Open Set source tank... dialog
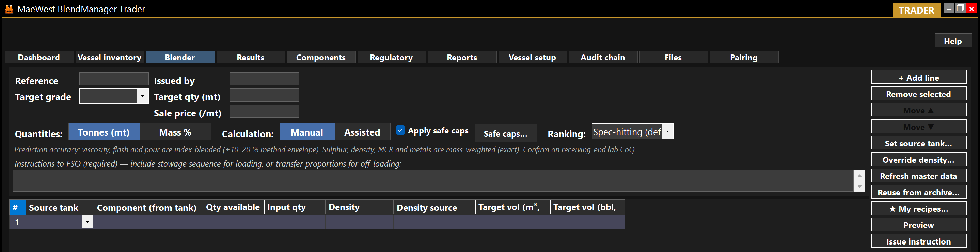 [x=918, y=143]
